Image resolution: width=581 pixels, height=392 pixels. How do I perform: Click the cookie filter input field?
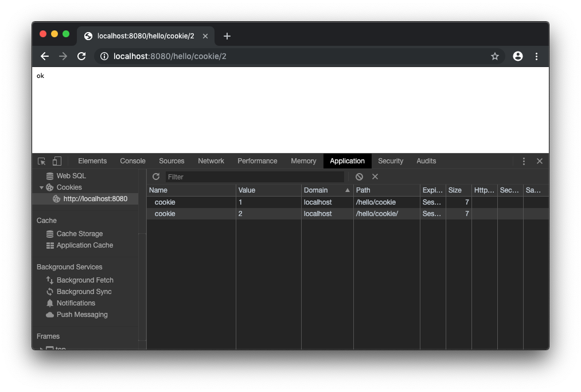click(255, 177)
